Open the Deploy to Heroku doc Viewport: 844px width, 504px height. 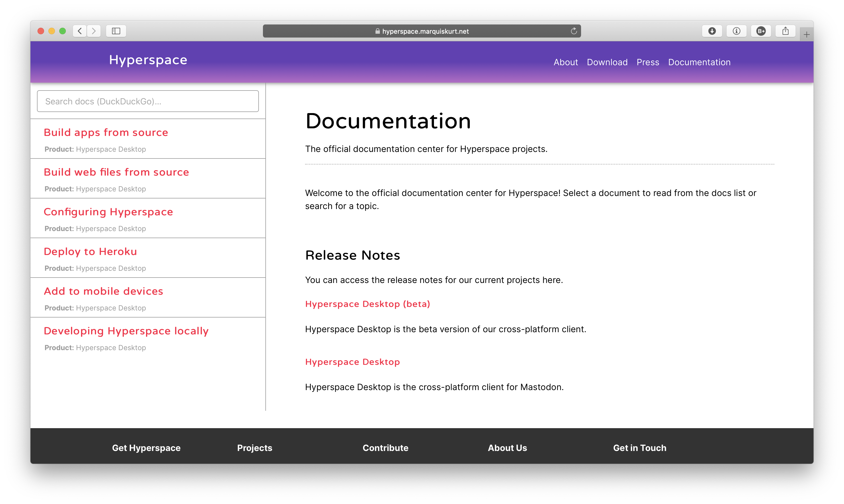click(x=90, y=252)
